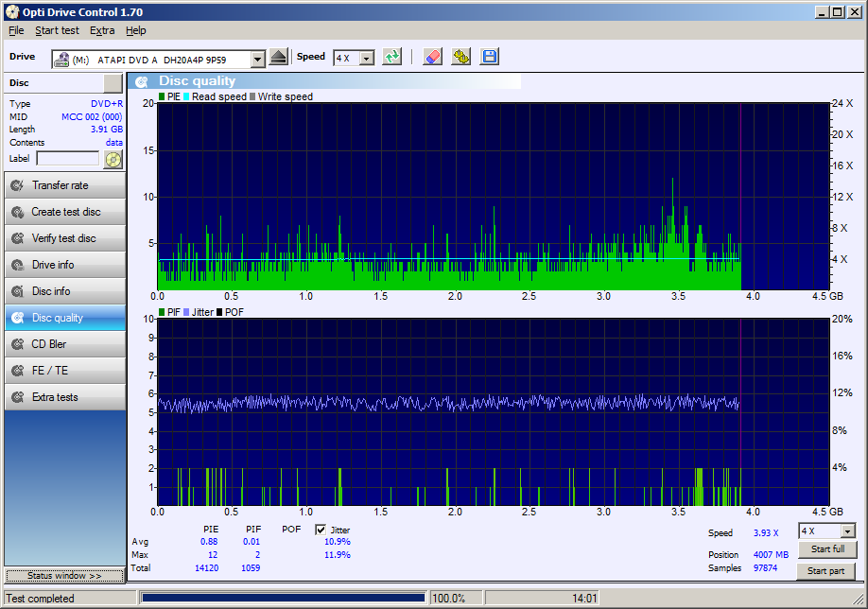The height and width of the screenshot is (609, 868).
Task: Click the green refresh drive arrows icon
Action: (392, 57)
